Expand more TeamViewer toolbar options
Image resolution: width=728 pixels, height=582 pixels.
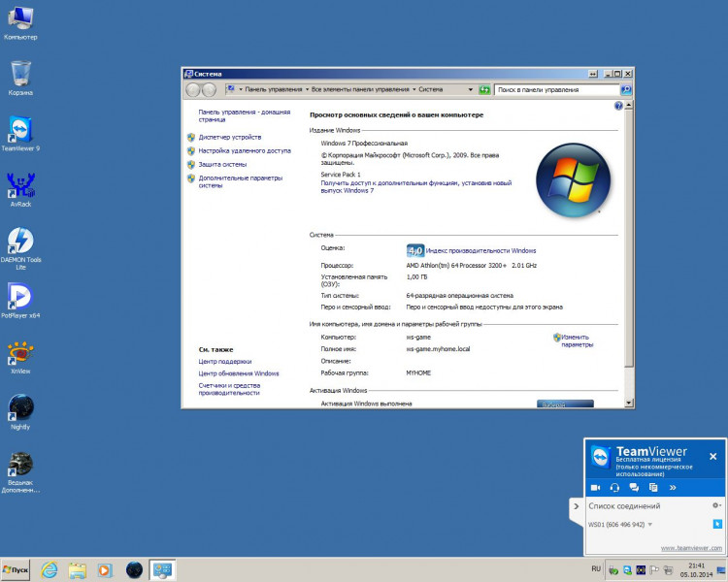tap(673, 487)
